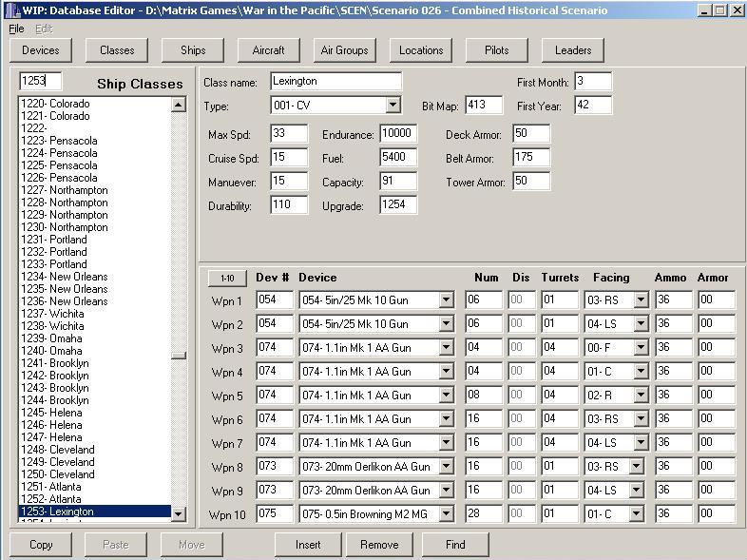This screenshot has height=560, width=747.
Task: Click the Insert button
Action: [x=308, y=545]
